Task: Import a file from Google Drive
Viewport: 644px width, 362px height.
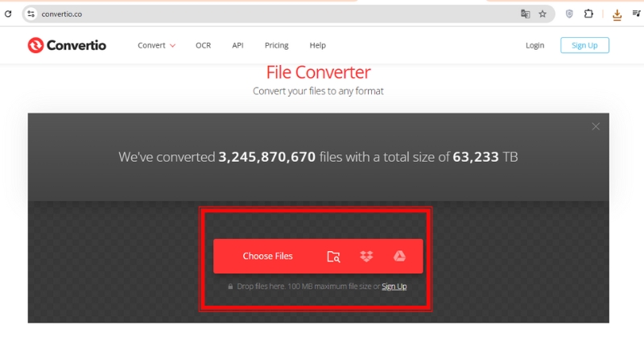Action: click(x=398, y=257)
